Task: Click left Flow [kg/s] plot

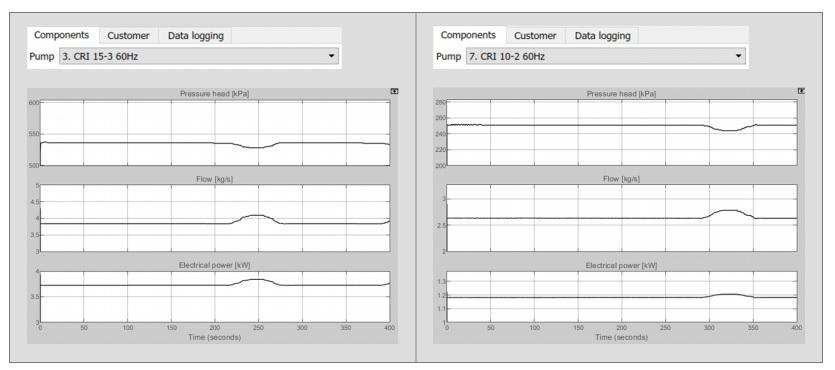Action: (x=215, y=218)
